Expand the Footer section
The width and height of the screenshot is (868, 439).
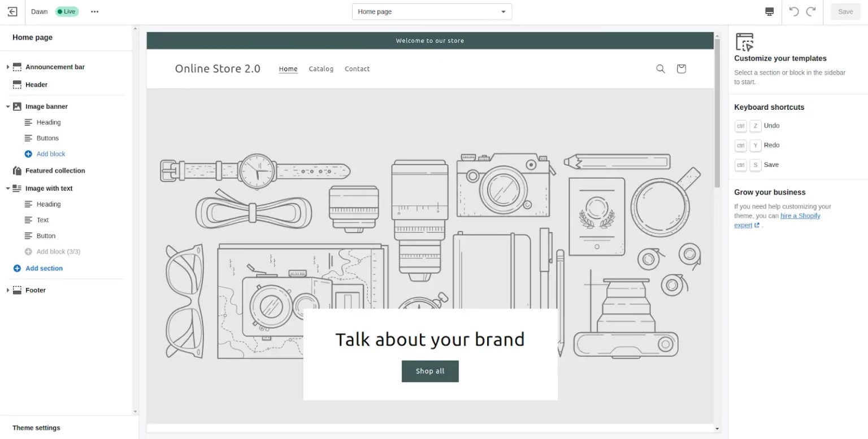(7, 290)
